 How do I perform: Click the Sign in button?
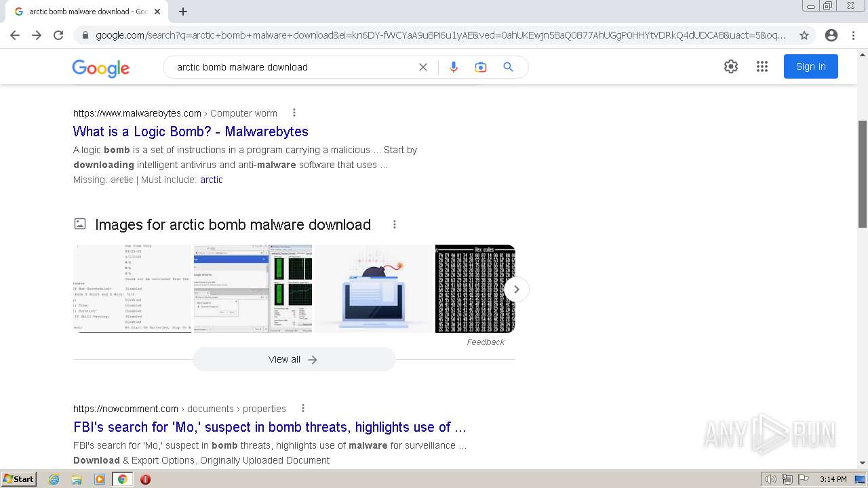pos(811,66)
